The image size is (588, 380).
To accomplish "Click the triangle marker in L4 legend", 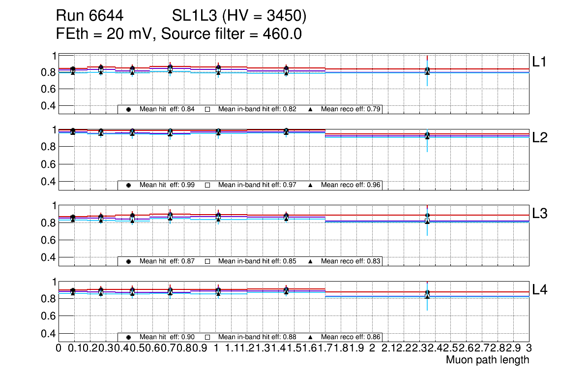I will 311,338.
